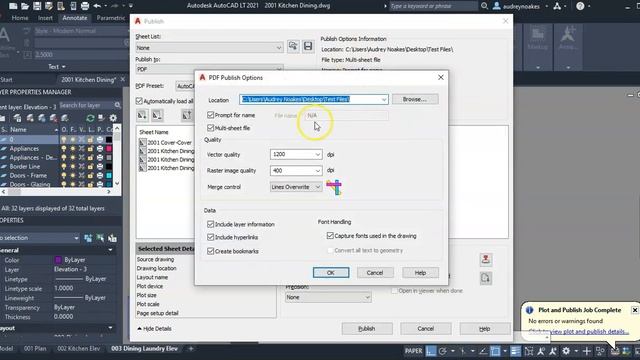The width and height of the screenshot is (640, 360).
Task: Click the Save floppy disk icon in title bar
Action: pos(37,6)
